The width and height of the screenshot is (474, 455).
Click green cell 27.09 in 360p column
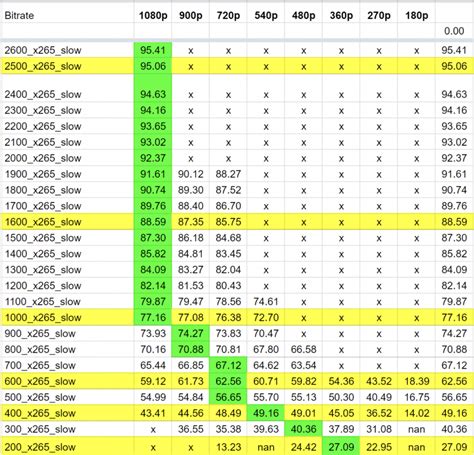click(341, 447)
